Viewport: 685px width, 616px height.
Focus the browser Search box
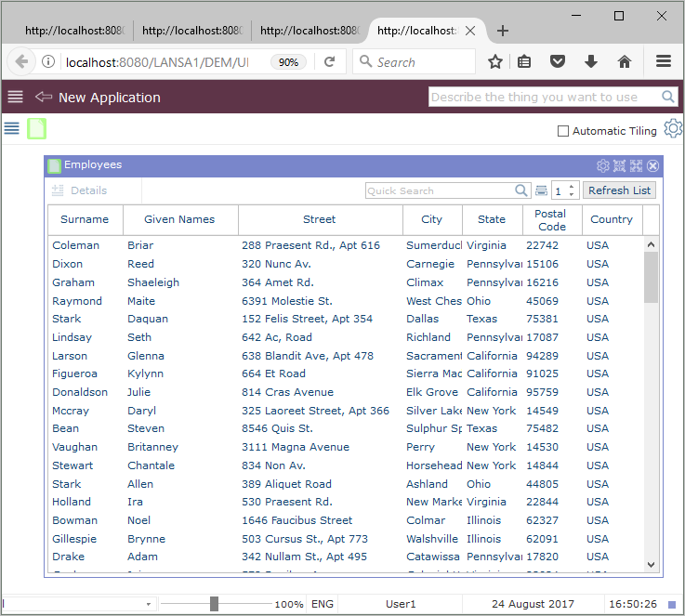(x=414, y=61)
